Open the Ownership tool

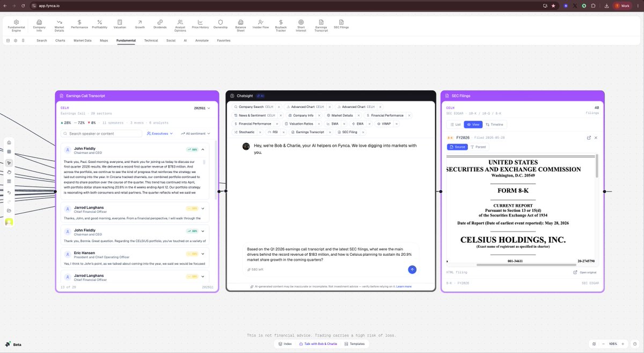click(221, 24)
